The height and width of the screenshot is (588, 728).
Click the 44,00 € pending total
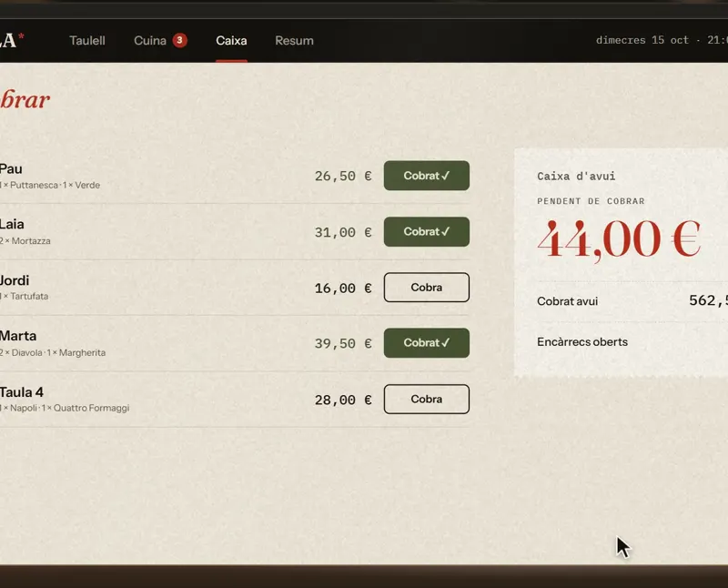click(619, 240)
